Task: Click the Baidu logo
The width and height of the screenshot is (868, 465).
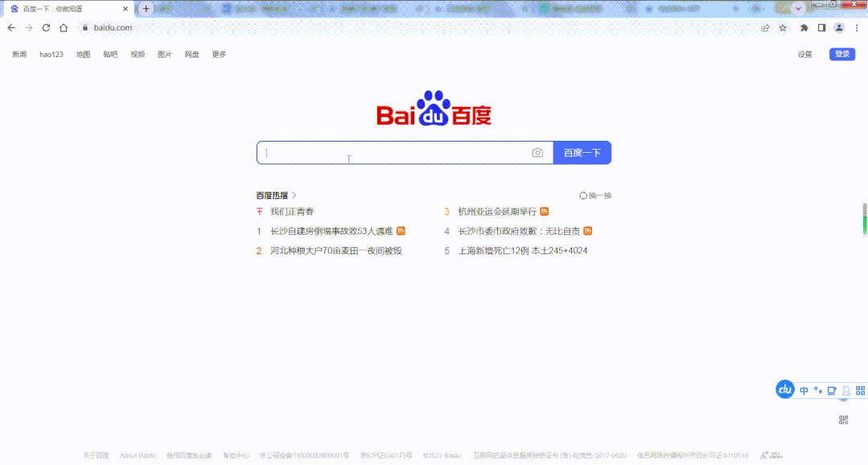Action: point(434,109)
